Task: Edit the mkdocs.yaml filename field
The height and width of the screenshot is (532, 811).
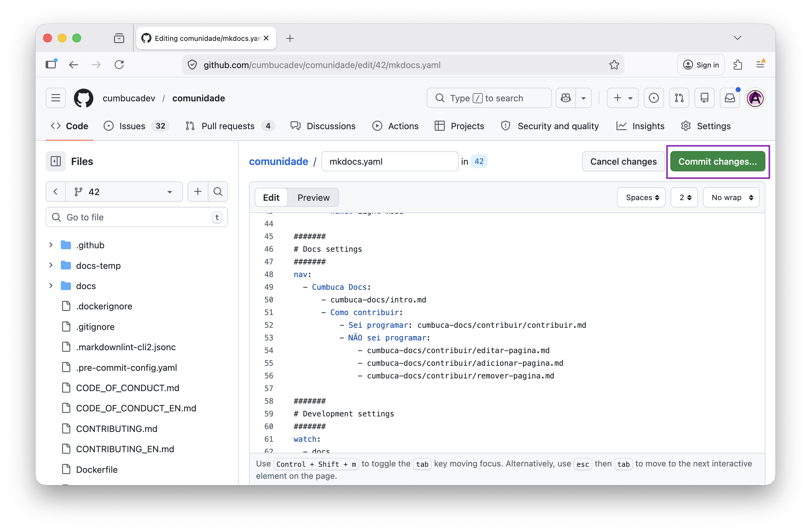Action: point(390,161)
